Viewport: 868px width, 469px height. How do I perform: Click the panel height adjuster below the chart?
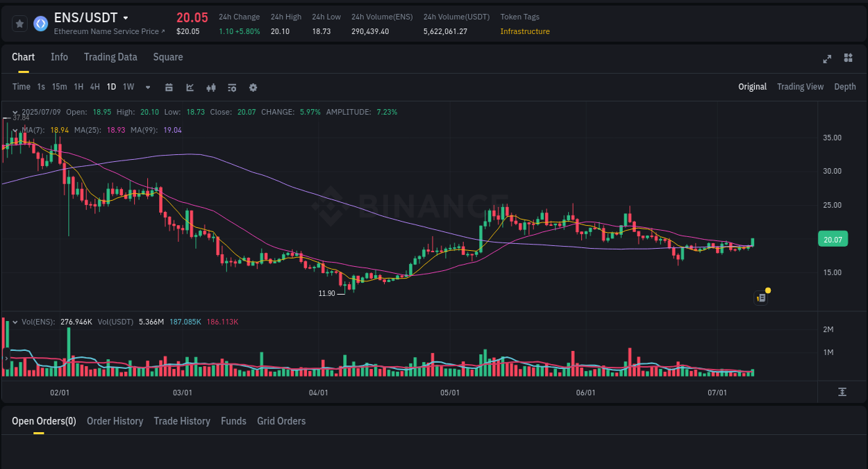point(842,391)
